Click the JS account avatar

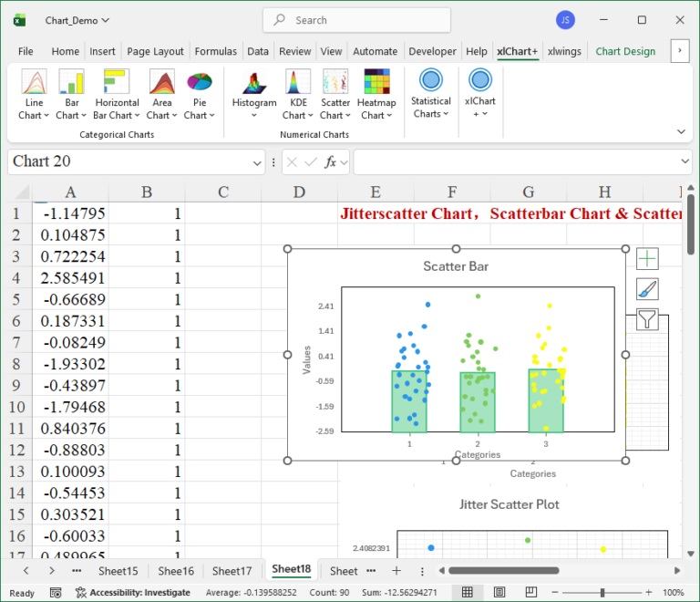click(x=565, y=20)
